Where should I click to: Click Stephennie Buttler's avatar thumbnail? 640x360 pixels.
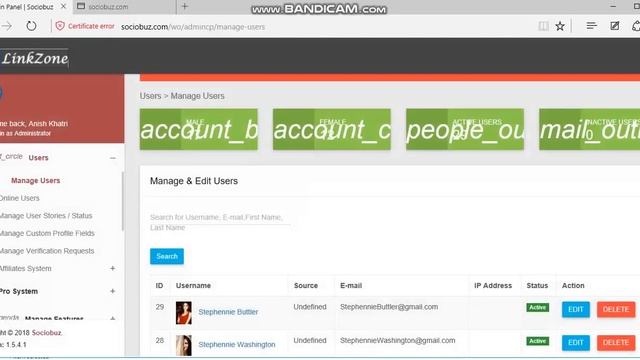(184, 313)
